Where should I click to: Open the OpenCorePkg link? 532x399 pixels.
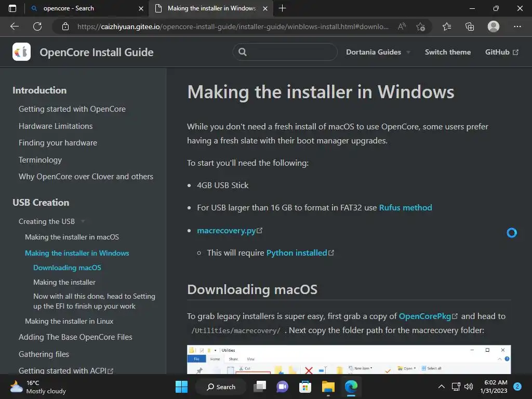[428, 316]
